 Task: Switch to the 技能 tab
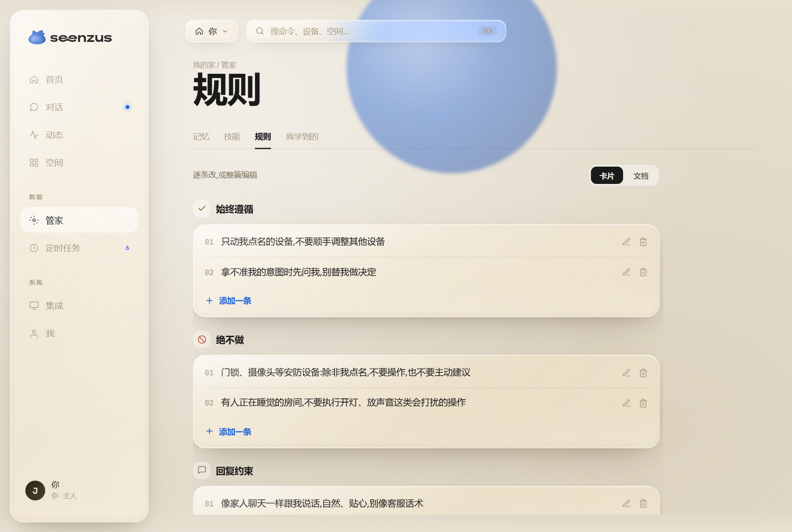[x=232, y=137]
